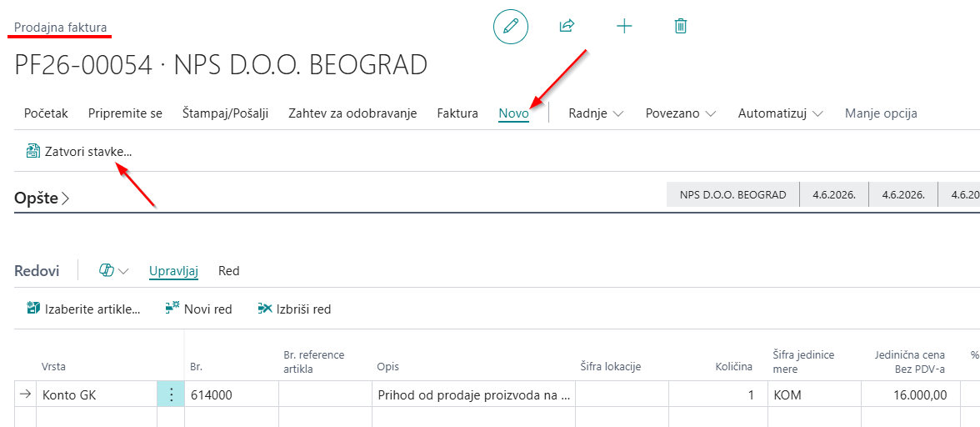Click the Br. cell showing 614000
This screenshot has width=980, height=427.
[232, 394]
